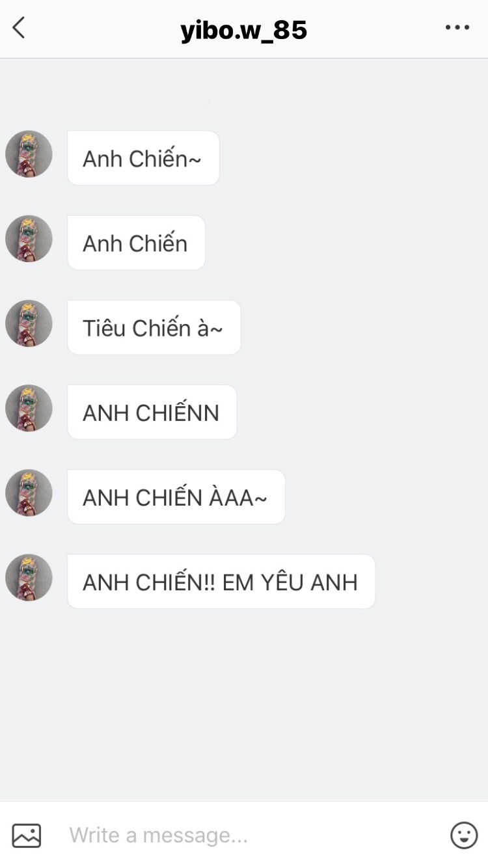Tap avatar beside "Anh Chiến~" message
The height and width of the screenshot is (868, 488).
pyautogui.click(x=29, y=154)
